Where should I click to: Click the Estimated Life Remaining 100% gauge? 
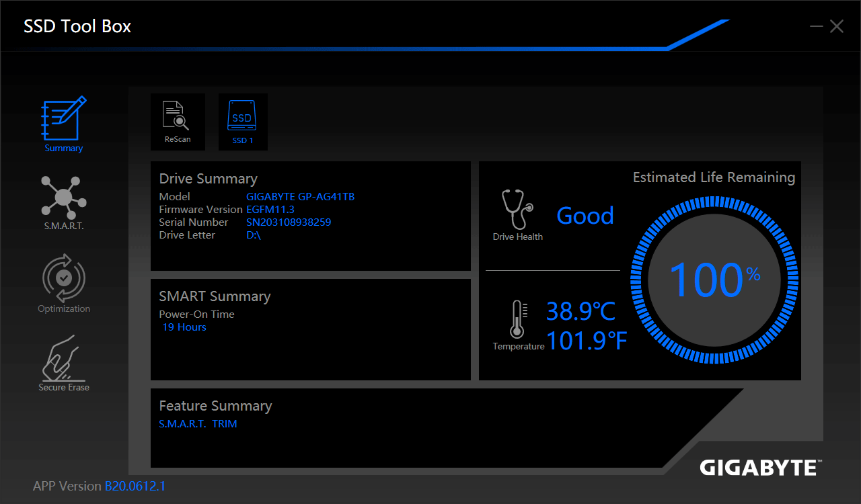[x=714, y=280]
